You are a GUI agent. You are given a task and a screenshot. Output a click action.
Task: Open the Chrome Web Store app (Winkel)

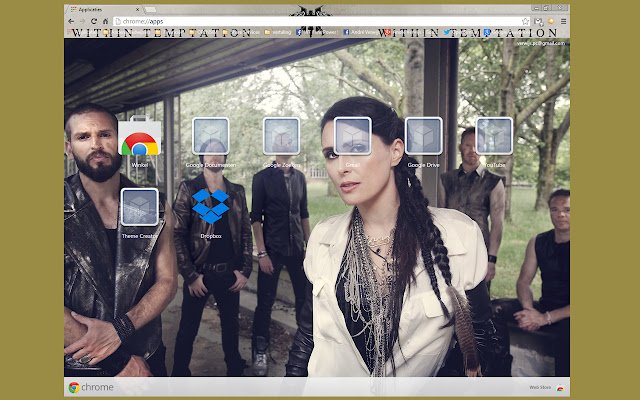coord(140,136)
